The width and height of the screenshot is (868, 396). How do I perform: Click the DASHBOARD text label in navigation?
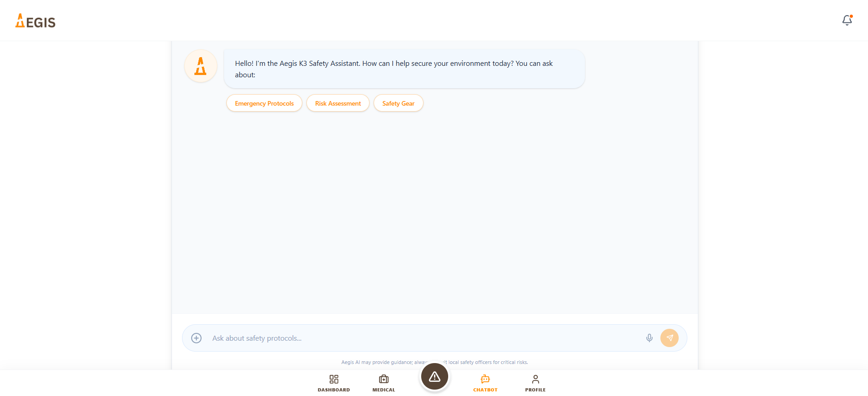tap(334, 390)
